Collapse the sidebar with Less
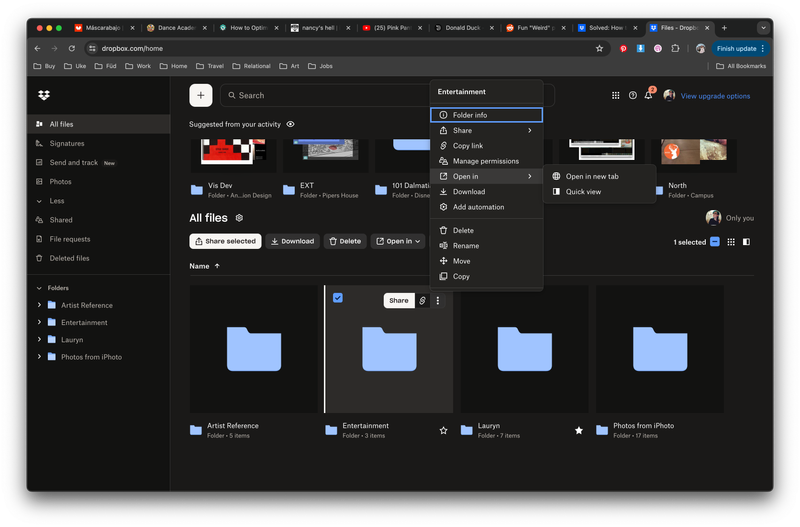 point(56,201)
